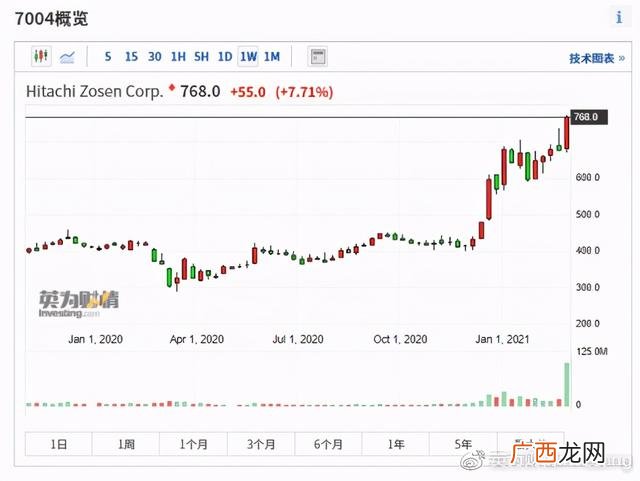
Task: Select the 1D interval
Action: click(224, 56)
